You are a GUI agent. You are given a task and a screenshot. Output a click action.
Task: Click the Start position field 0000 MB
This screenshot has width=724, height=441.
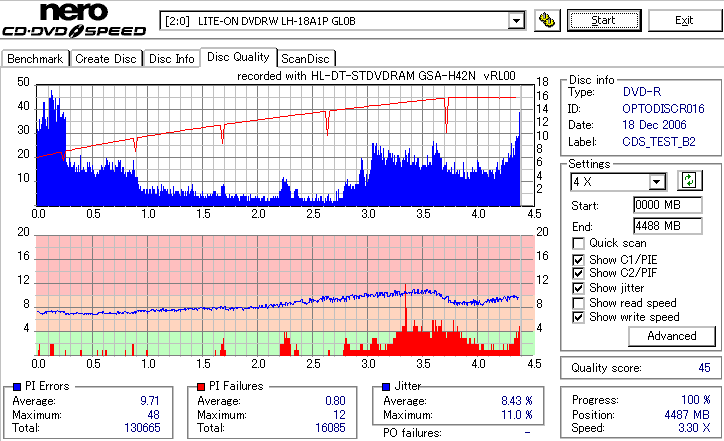coord(668,205)
